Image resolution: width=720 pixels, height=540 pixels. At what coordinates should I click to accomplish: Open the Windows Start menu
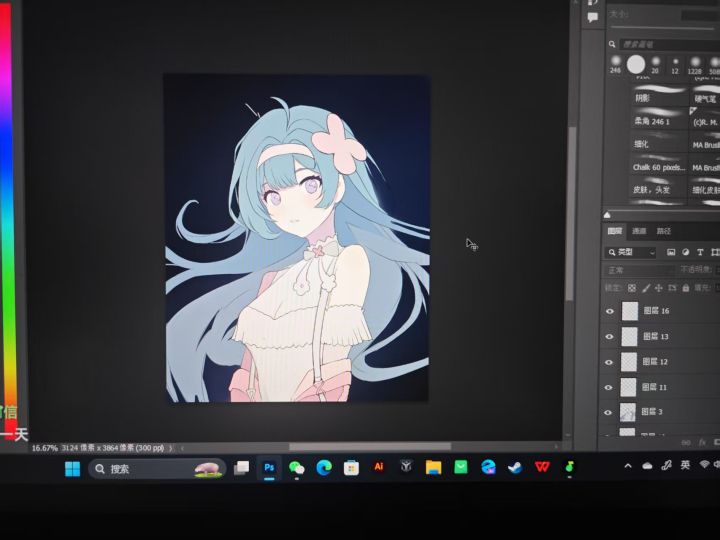click(73, 469)
